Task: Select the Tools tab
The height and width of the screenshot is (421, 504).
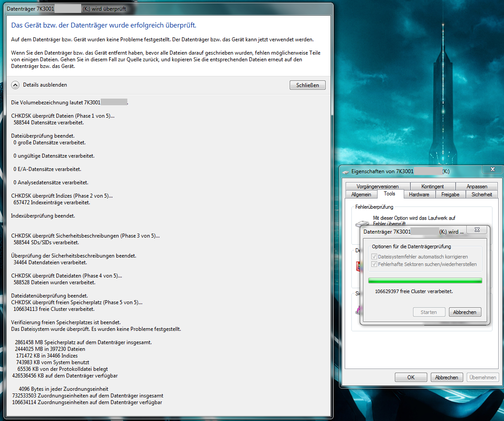Action: pos(390,194)
